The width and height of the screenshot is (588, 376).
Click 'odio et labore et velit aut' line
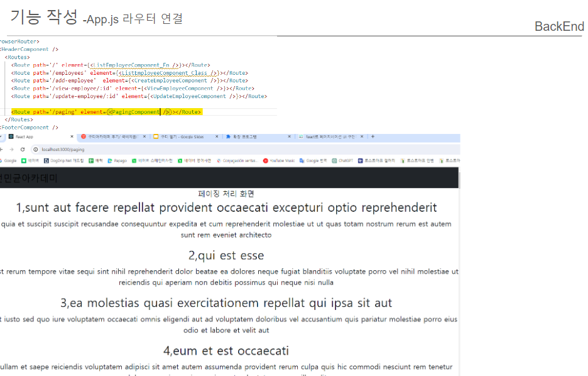tap(226, 330)
